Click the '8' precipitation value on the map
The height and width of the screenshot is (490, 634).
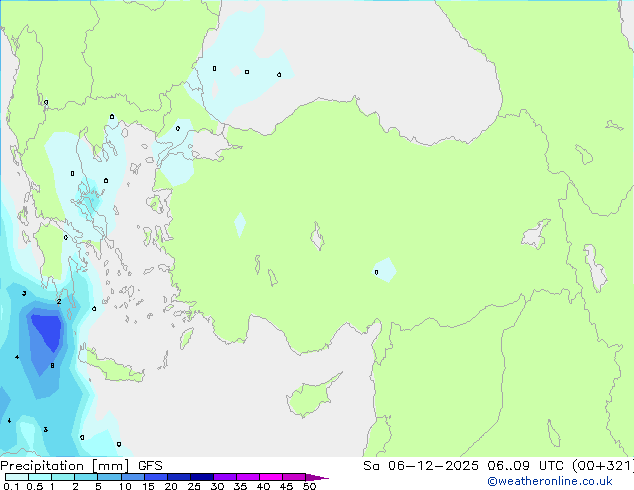pos(52,365)
